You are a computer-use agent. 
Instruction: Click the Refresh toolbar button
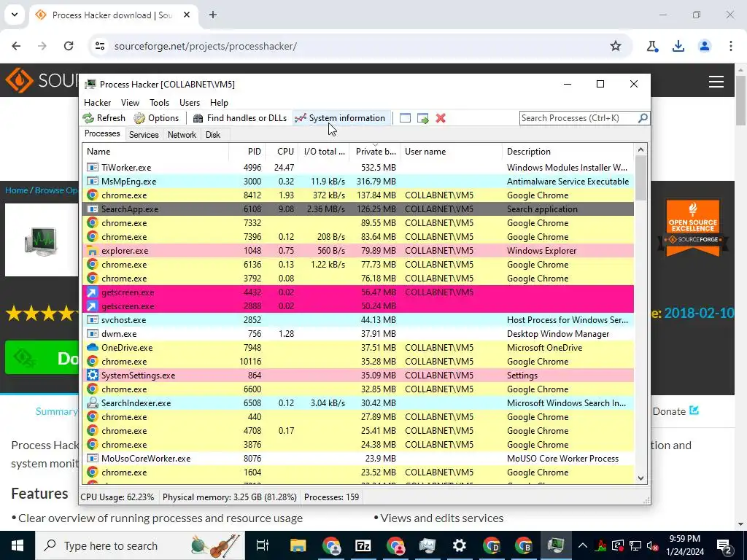tap(104, 118)
